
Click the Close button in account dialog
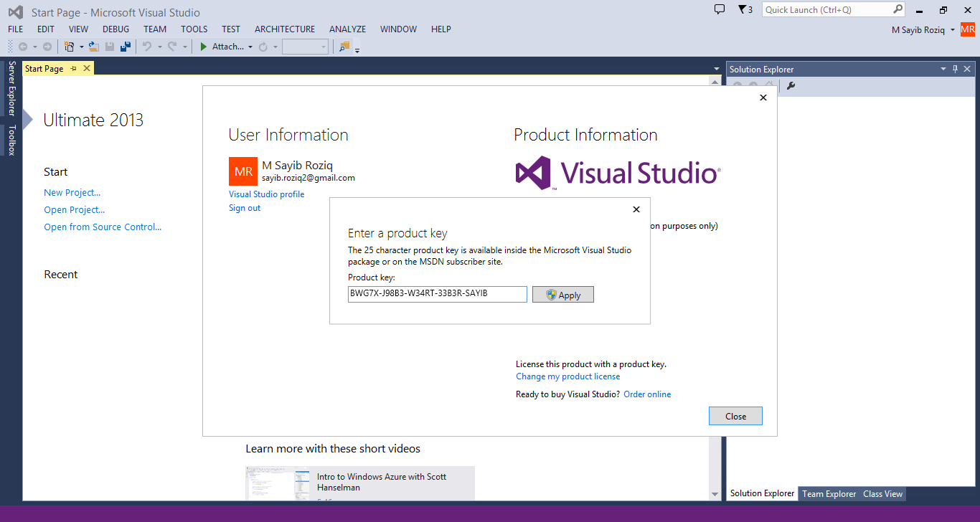735,416
